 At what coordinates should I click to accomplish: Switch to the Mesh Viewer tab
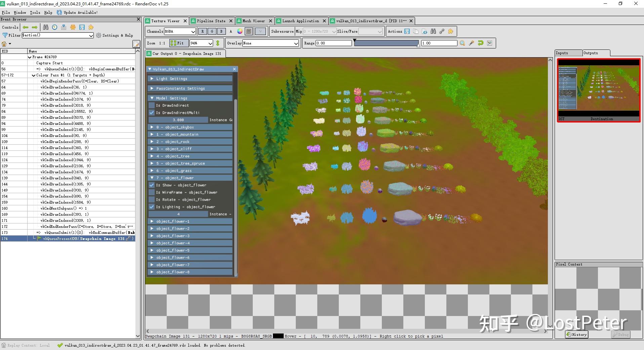[254, 21]
